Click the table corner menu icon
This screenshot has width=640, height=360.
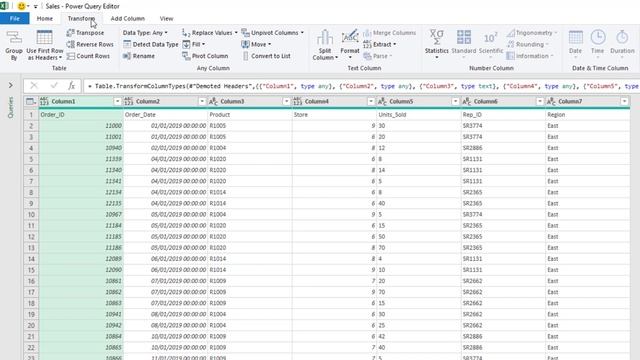pos(31,101)
